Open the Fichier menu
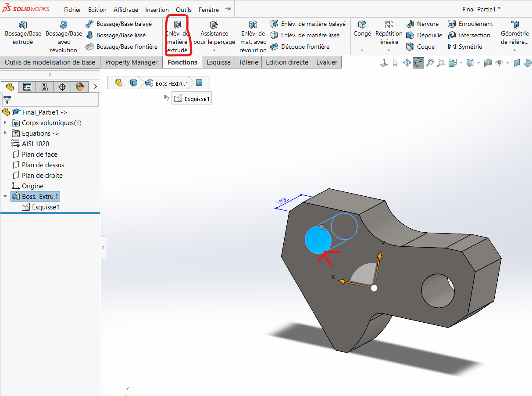The height and width of the screenshot is (396, 532). point(72,10)
